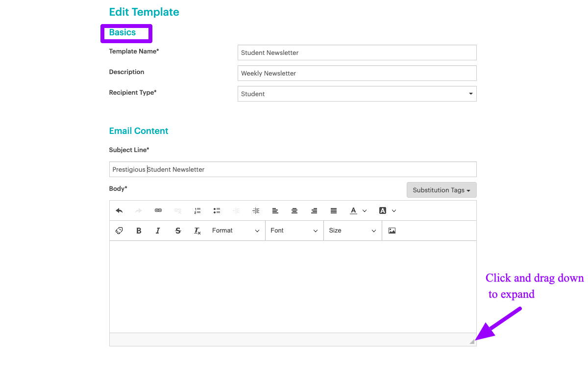Open the Size dropdown menu
The image size is (588, 366).
click(352, 231)
